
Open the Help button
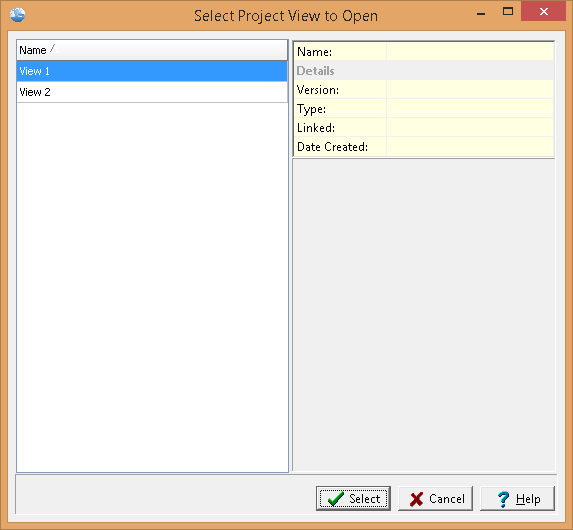pos(517,499)
